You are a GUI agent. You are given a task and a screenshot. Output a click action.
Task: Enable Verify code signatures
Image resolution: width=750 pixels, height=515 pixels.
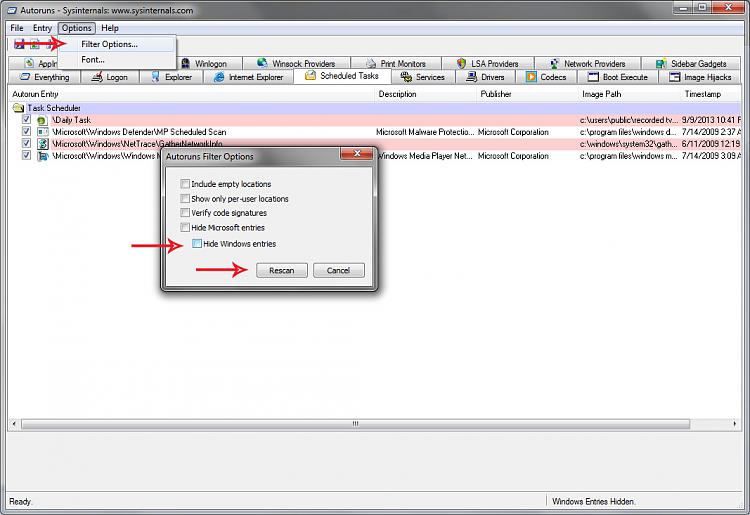coord(185,213)
